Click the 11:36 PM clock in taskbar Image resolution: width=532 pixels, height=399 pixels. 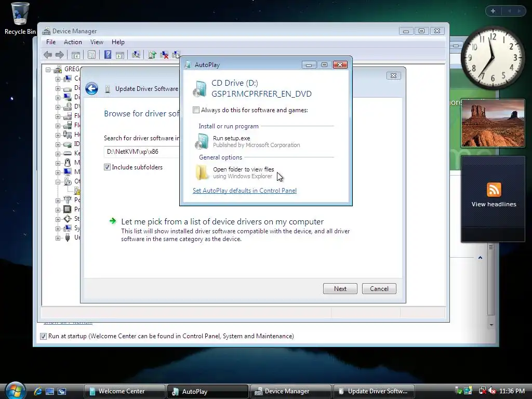tap(512, 391)
